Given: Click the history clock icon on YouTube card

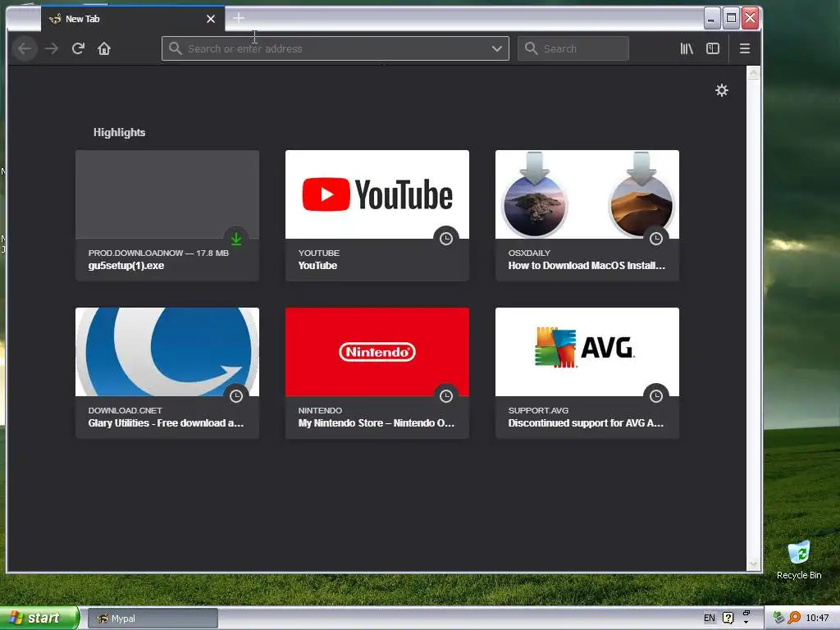Looking at the screenshot, I should click(x=446, y=239).
